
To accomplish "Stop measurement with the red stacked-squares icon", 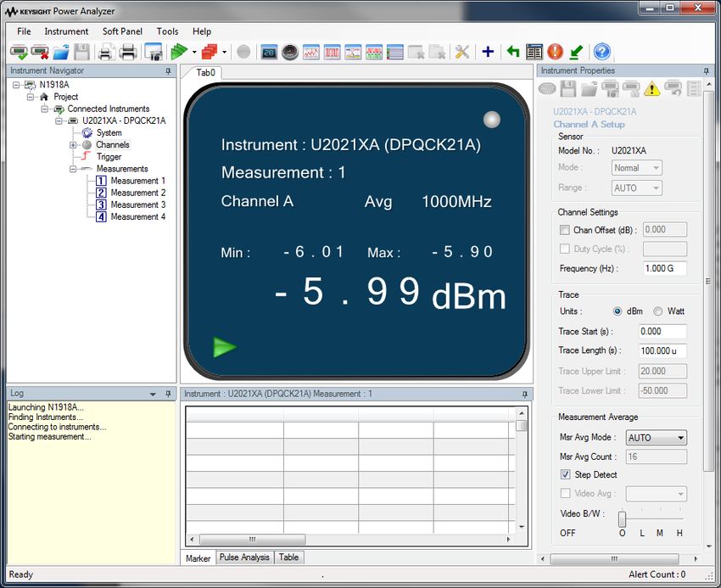I will pos(210,52).
